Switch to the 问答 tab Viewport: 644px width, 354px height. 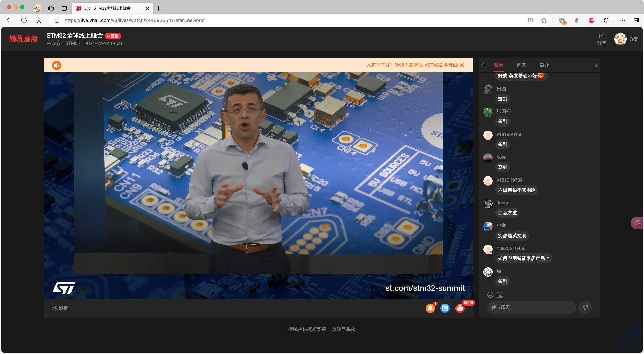pyautogui.click(x=521, y=65)
